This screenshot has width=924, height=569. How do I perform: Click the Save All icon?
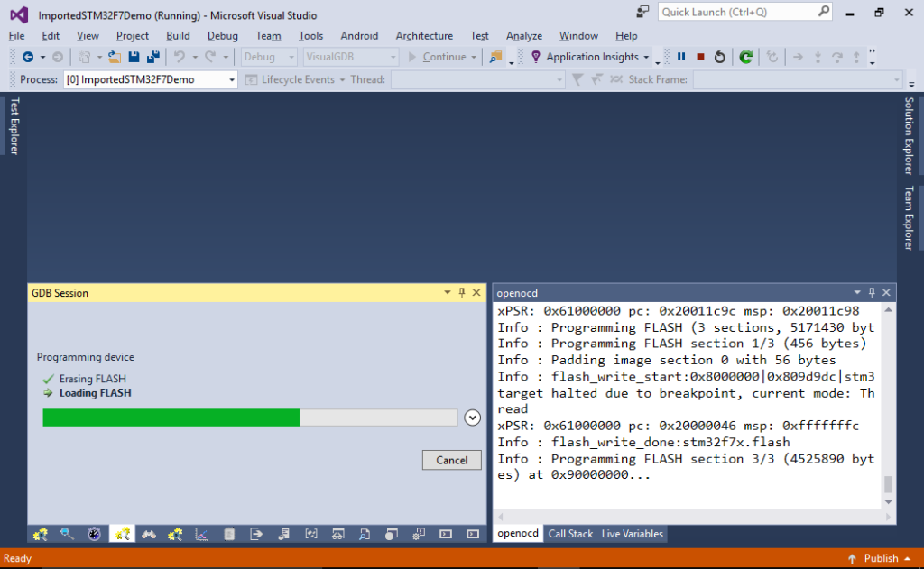[153, 56]
